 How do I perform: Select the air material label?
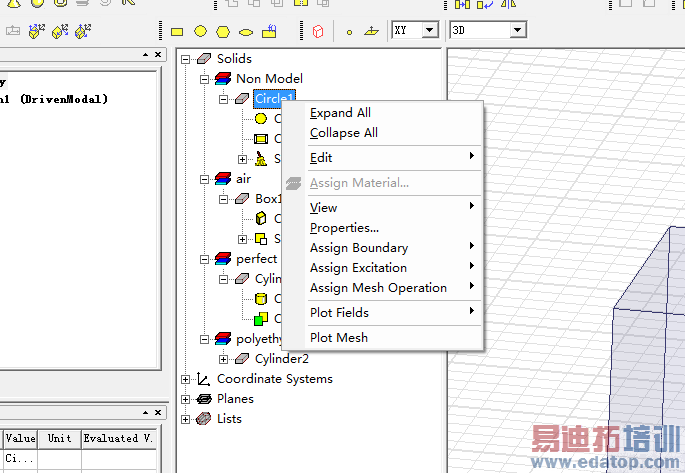pos(243,179)
